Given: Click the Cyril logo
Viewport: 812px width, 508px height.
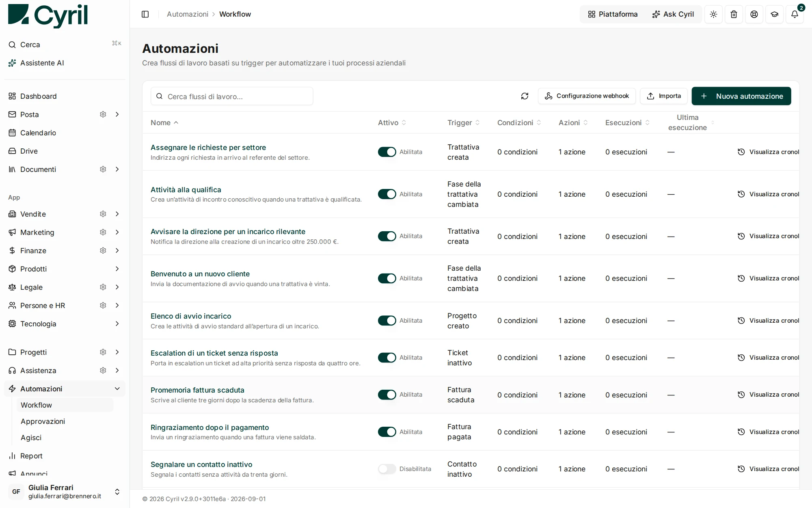Looking at the screenshot, I should pos(48,15).
